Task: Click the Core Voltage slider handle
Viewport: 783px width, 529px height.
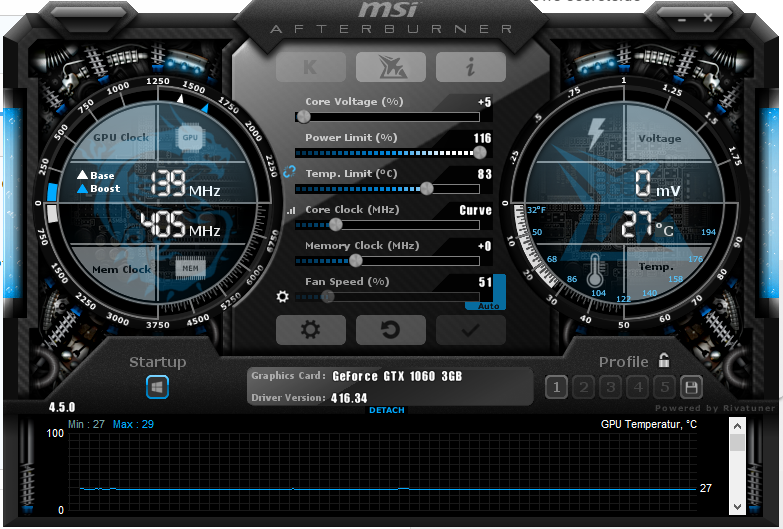Action: coord(303,117)
